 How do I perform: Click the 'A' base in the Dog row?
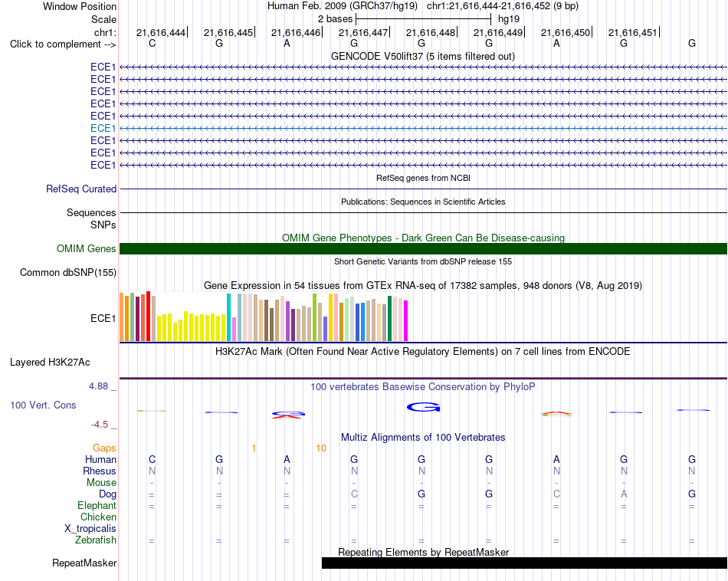pyautogui.click(x=624, y=494)
